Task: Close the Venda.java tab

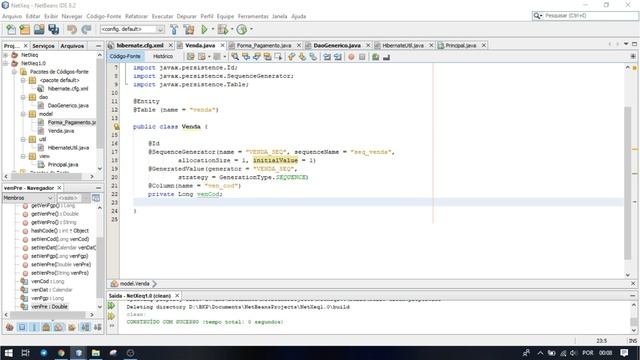Action: point(222,45)
